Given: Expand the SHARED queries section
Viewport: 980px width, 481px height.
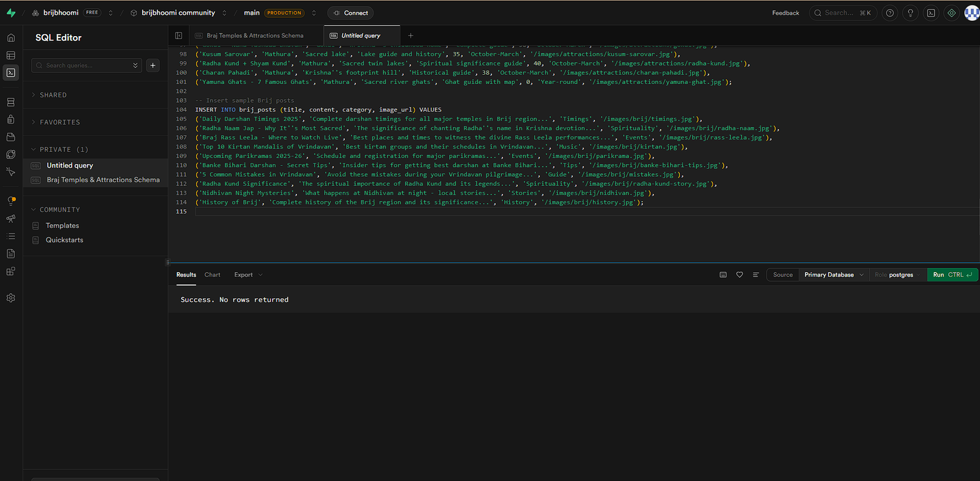Looking at the screenshot, I should 53,95.
